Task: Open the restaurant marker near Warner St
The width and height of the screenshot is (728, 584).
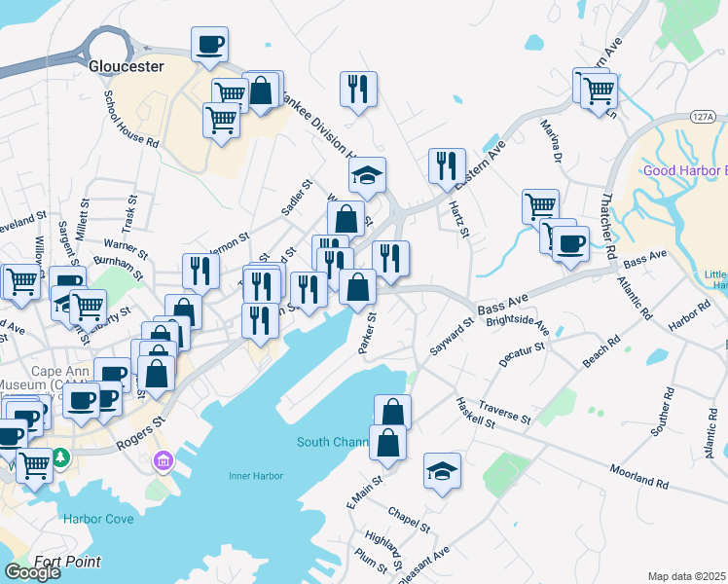Action: pyautogui.click(x=200, y=271)
